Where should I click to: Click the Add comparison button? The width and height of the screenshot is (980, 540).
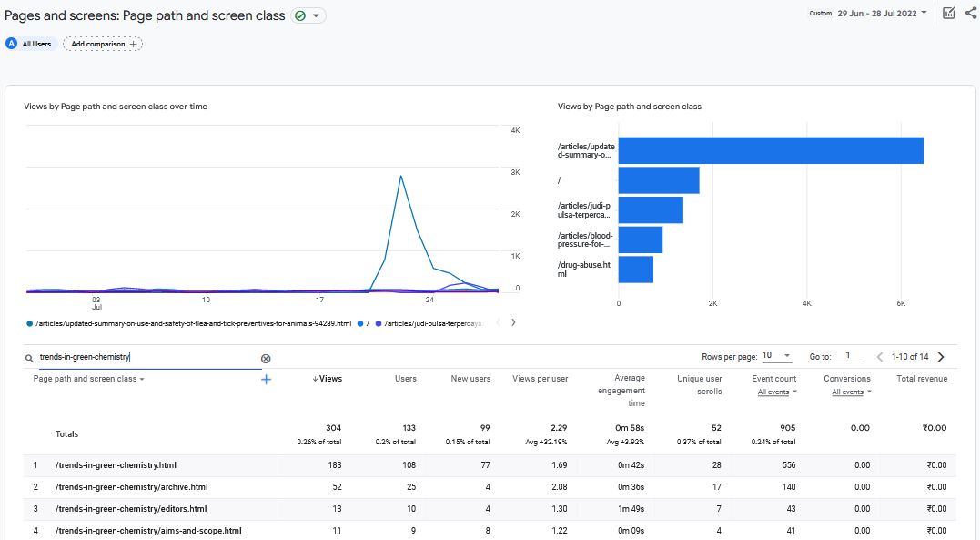[103, 44]
